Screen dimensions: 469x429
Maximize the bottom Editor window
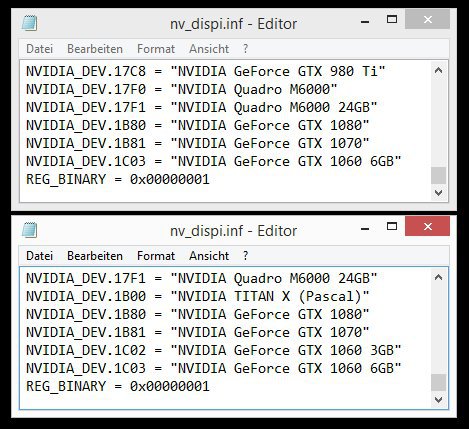point(392,226)
